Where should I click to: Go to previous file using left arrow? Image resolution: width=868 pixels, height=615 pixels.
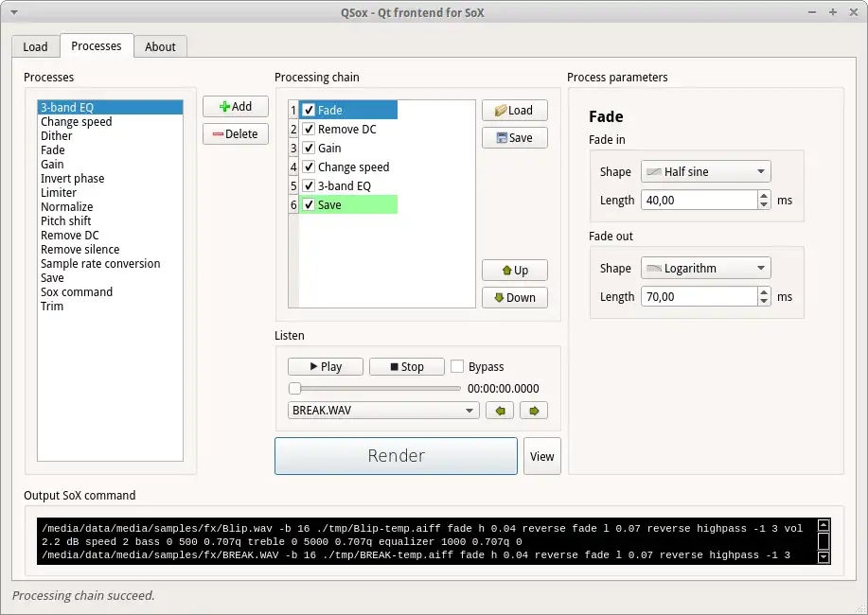[500, 411]
